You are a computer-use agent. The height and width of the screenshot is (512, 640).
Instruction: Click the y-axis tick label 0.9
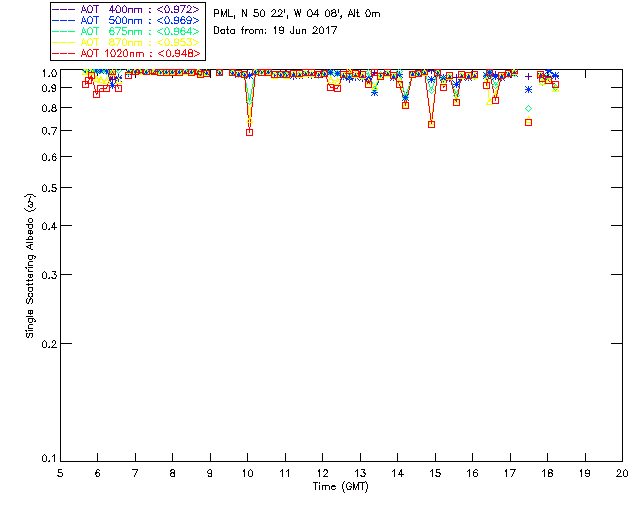(49, 88)
